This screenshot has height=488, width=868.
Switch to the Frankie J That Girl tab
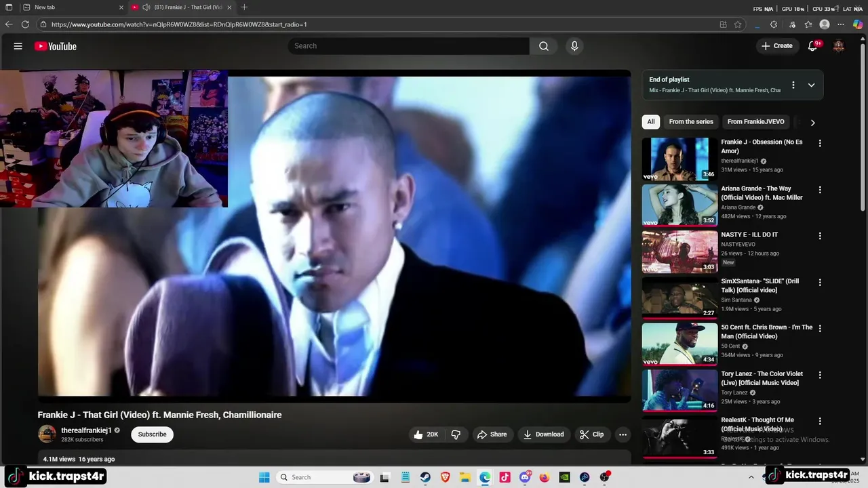pyautogui.click(x=182, y=7)
